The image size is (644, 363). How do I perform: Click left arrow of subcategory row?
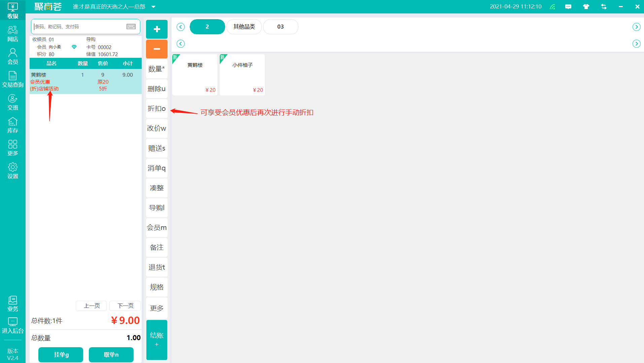tap(181, 44)
